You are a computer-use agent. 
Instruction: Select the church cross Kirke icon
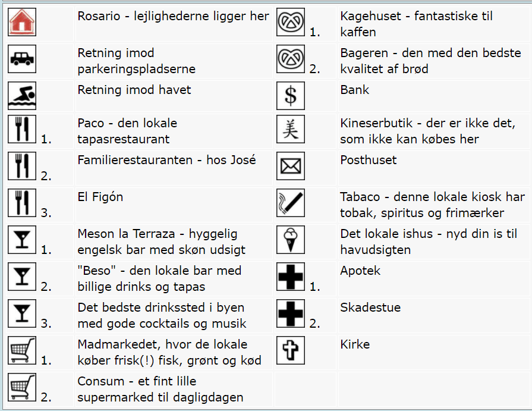[291, 350]
